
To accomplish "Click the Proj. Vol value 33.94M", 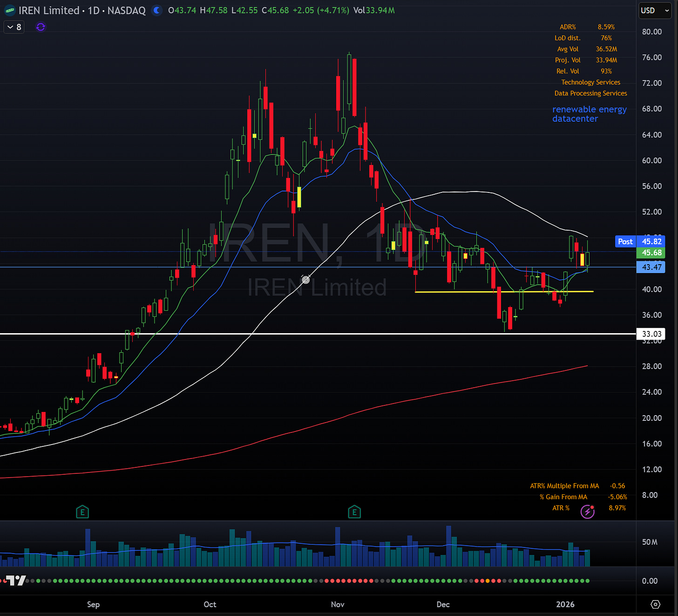I will [606, 60].
